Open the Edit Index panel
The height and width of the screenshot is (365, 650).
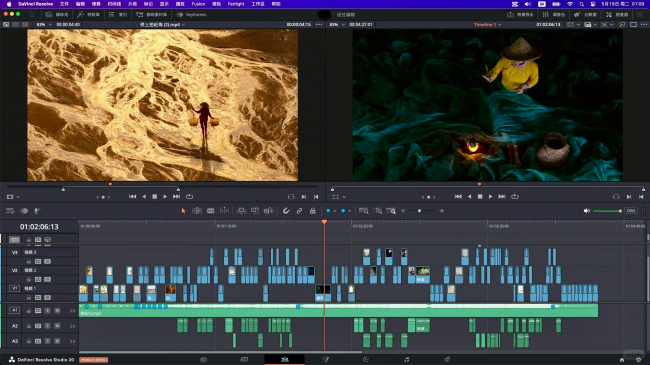click(118, 15)
